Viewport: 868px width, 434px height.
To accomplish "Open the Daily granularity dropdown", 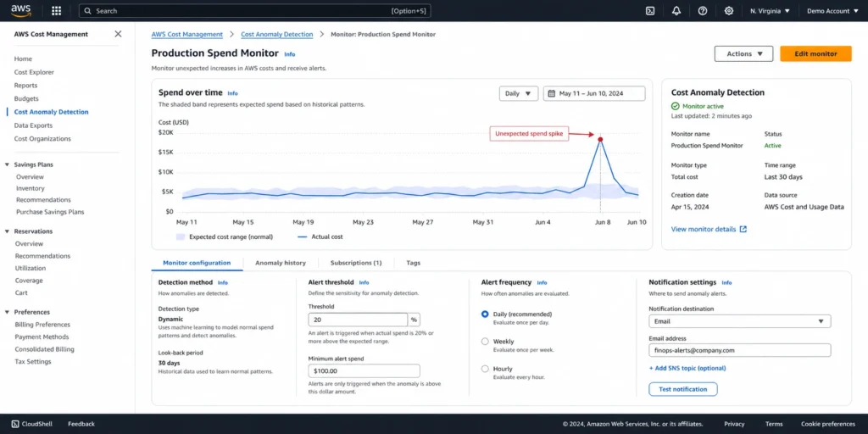I will click(x=519, y=93).
